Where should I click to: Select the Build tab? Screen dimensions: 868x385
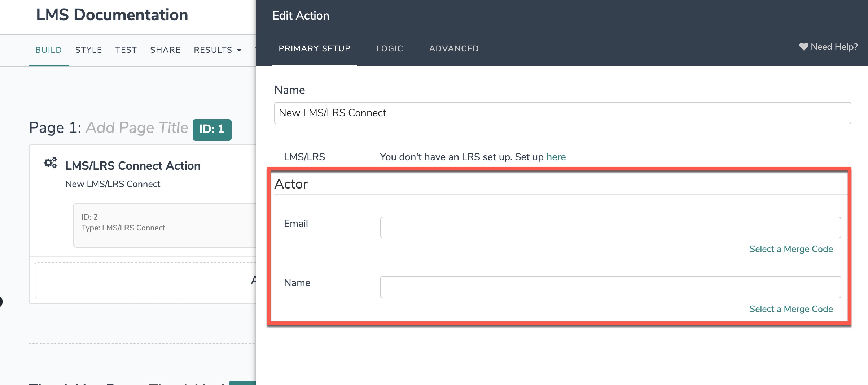point(49,50)
